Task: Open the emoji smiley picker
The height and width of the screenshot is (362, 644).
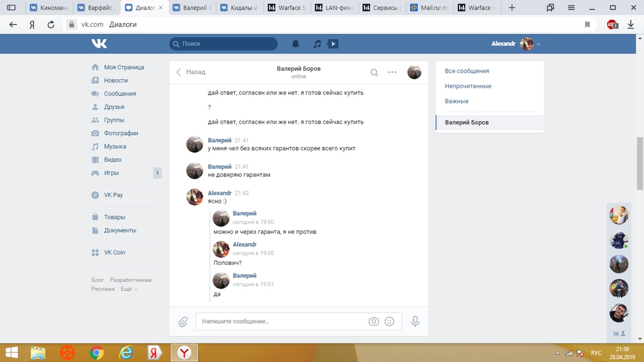Action: coord(389,321)
